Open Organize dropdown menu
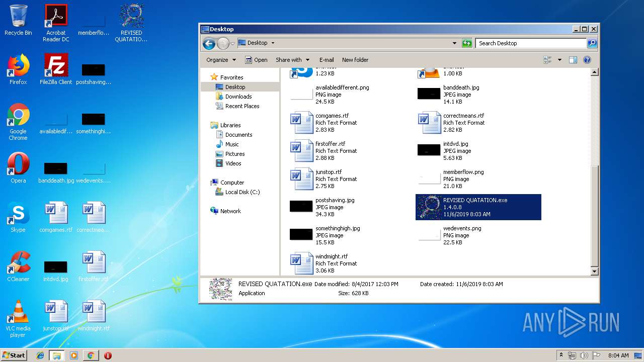Viewport: 644px width, 362px height. pyautogui.click(x=221, y=60)
